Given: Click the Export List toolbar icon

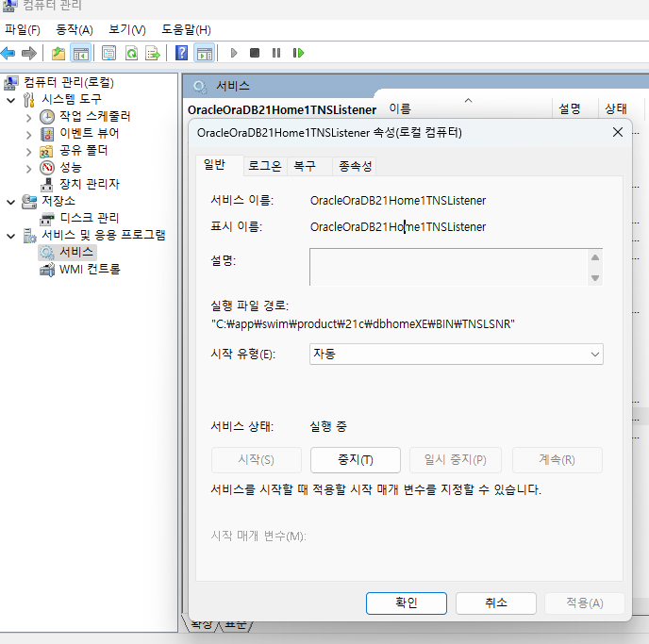Looking at the screenshot, I should (153, 53).
